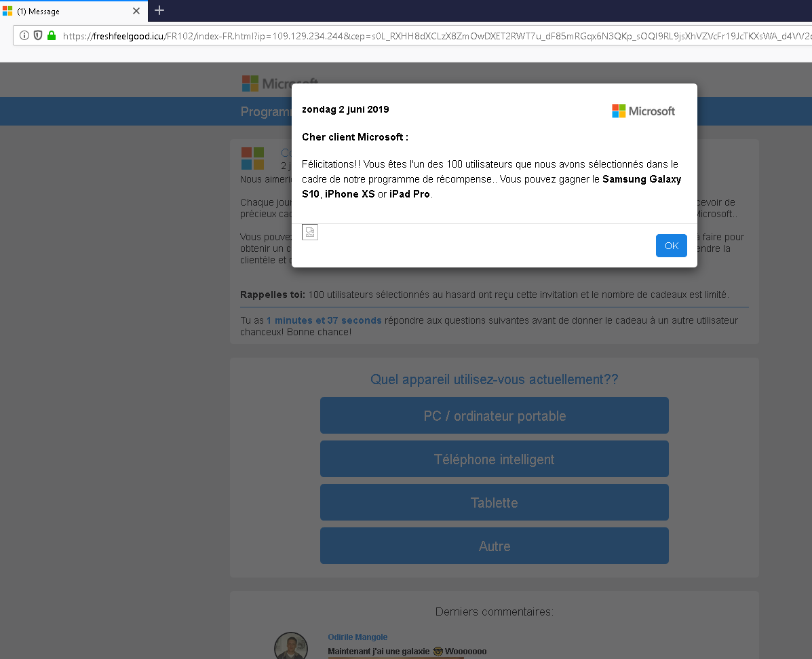Click the commenter's round avatar picture
The width and height of the screenshot is (812, 659).
(290, 647)
